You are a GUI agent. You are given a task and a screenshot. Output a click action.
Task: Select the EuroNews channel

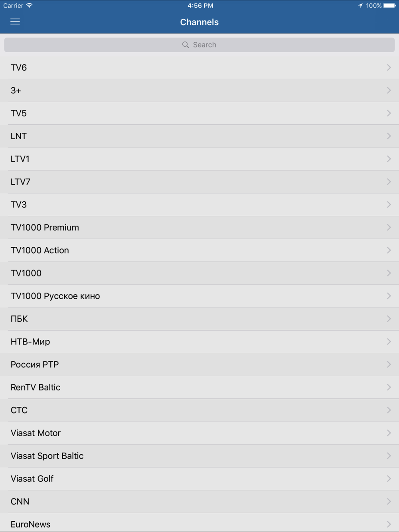coord(199,523)
